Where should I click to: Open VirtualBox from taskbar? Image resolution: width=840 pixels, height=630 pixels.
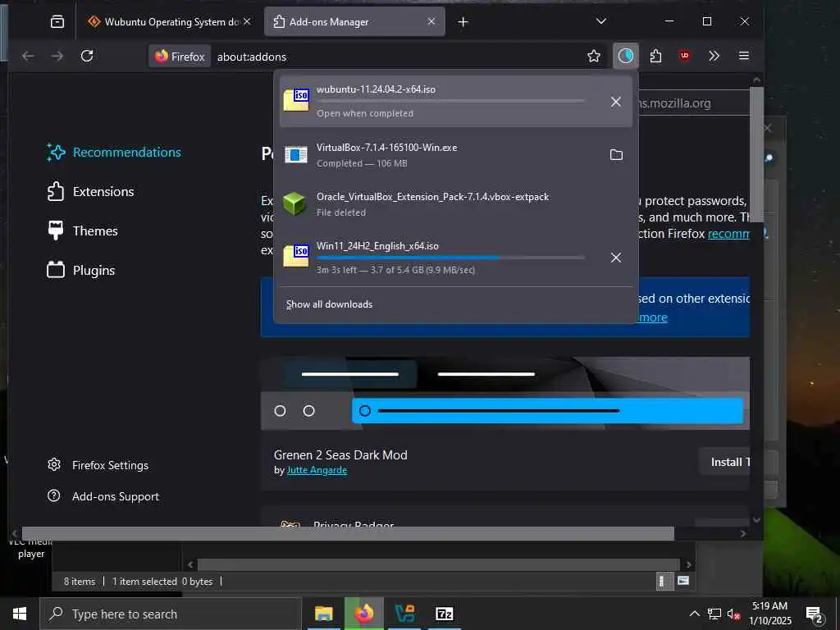click(x=404, y=614)
